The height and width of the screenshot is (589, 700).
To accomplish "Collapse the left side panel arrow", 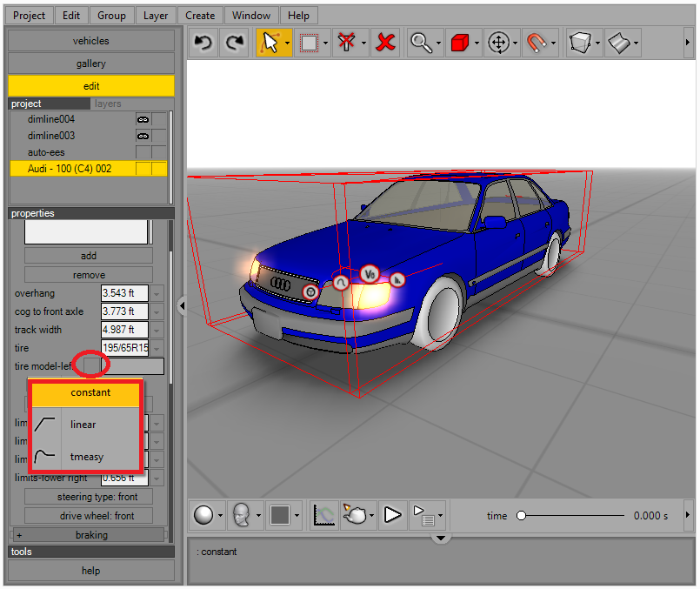I will 181,306.
